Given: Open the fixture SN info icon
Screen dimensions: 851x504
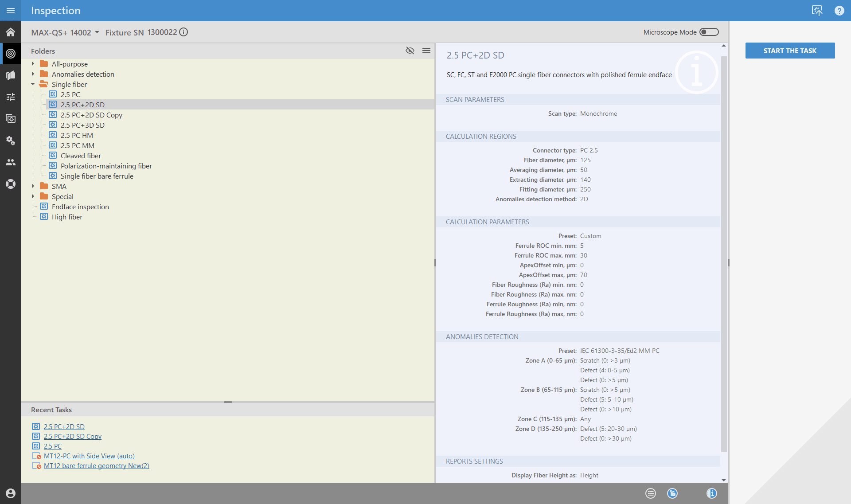Looking at the screenshot, I should 183,32.
